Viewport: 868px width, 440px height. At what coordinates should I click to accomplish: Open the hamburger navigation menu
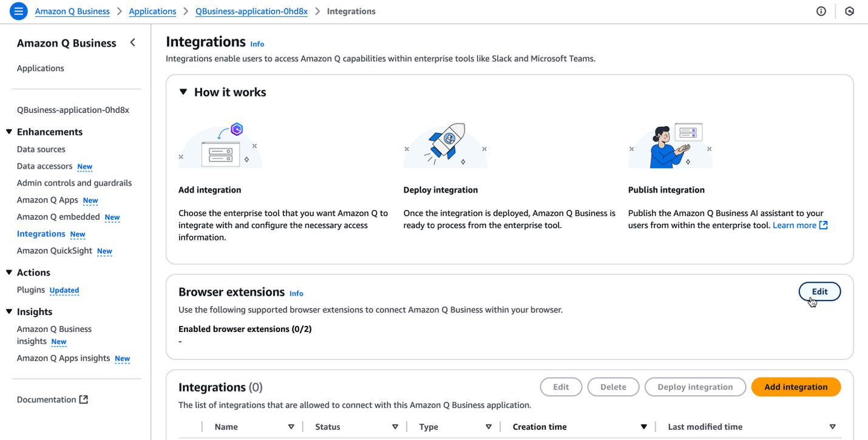pos(19,11)
